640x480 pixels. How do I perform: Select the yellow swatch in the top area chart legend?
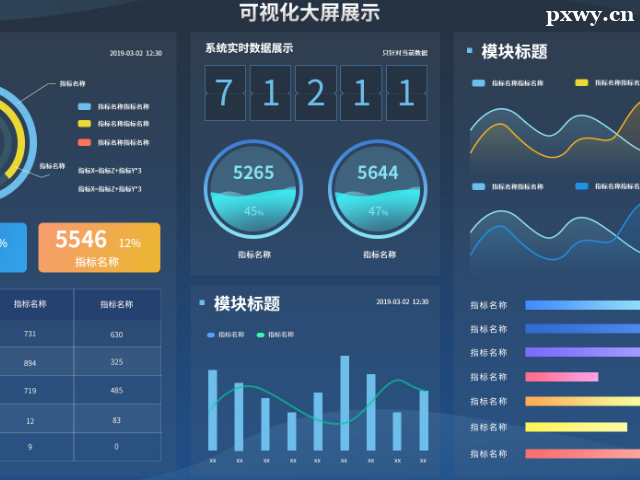point(581,83)
